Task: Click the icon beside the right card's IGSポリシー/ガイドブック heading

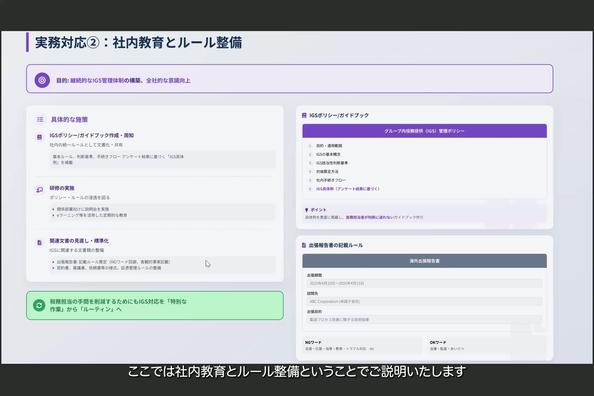Action: click(304, 115)
